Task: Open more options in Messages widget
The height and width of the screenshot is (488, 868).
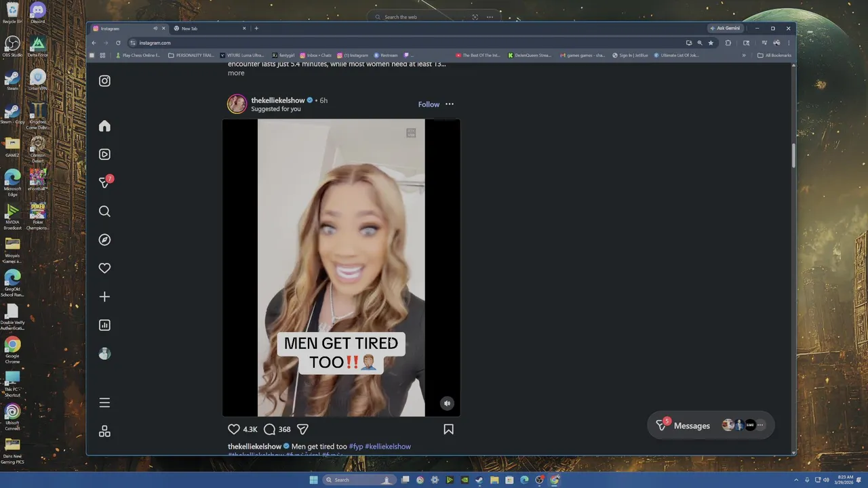Action: (x=760, y=426)
